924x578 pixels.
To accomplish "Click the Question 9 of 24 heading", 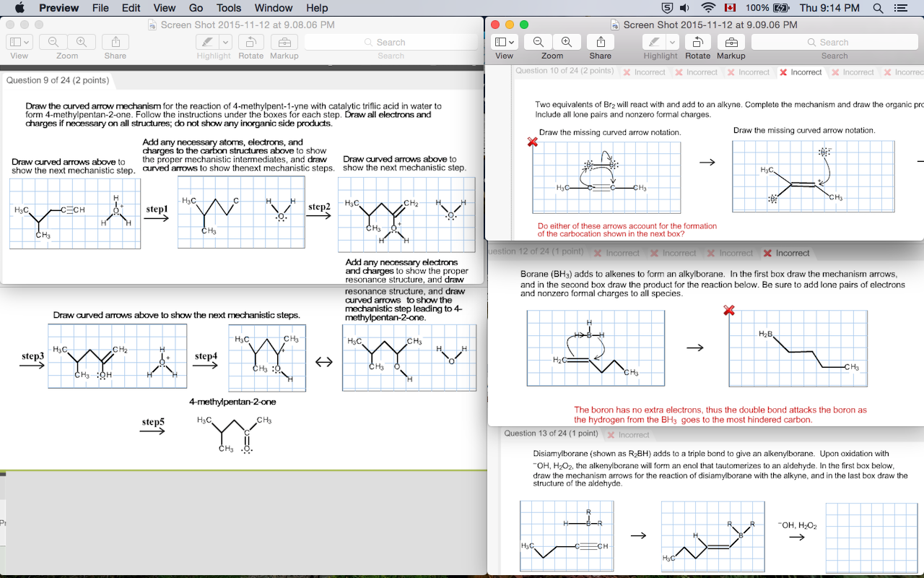I will [x=58, y=80].
